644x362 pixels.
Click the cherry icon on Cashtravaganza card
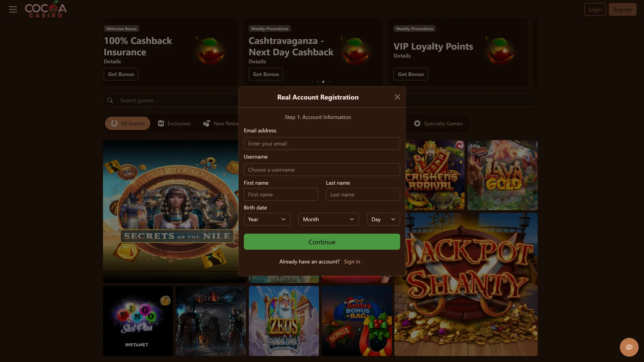356,51
